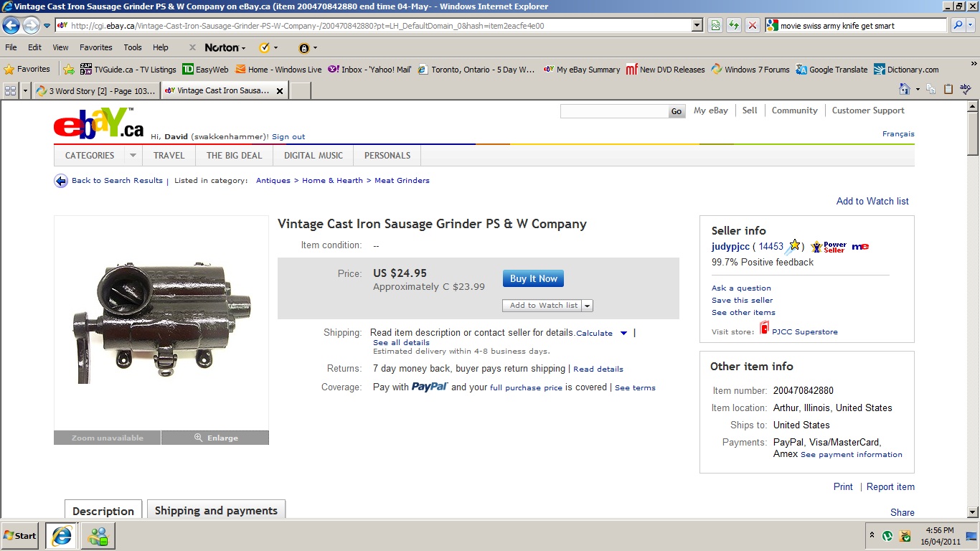The width and height of the screenshot is (980, 551).
Task: Click the eBay search Go button
Action: tap(677, 111)
